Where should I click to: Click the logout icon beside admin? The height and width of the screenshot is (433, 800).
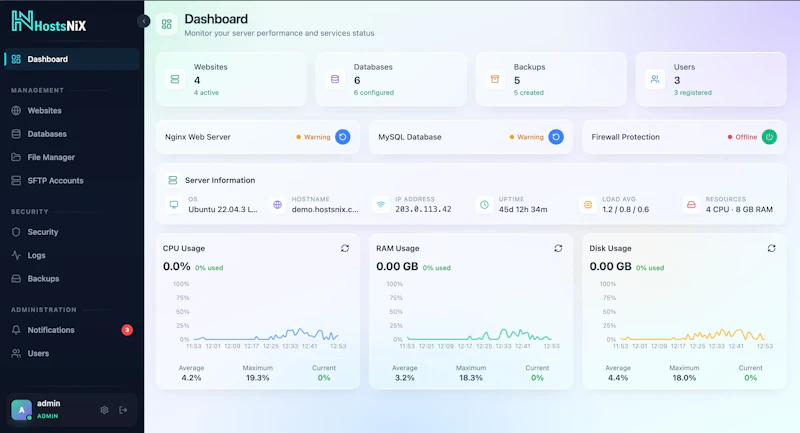pos(123,410)
